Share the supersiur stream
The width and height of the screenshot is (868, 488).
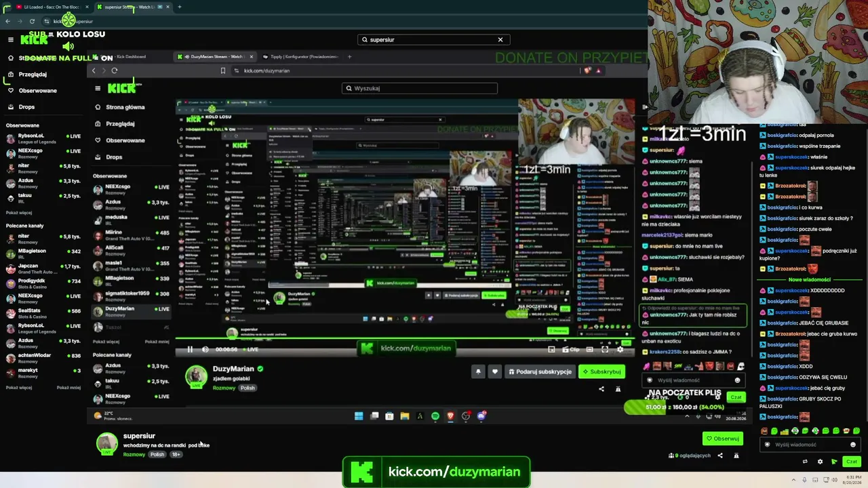tap(720, 455)
